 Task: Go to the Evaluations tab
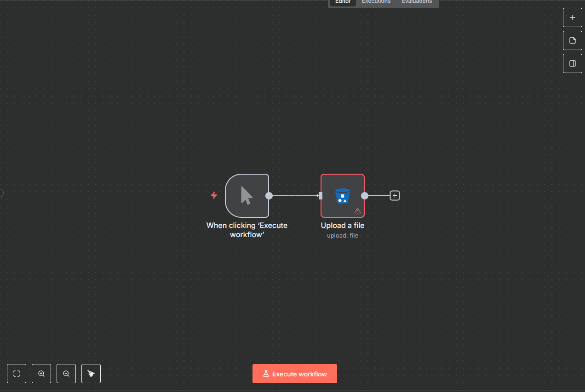[x=417, y=2]
